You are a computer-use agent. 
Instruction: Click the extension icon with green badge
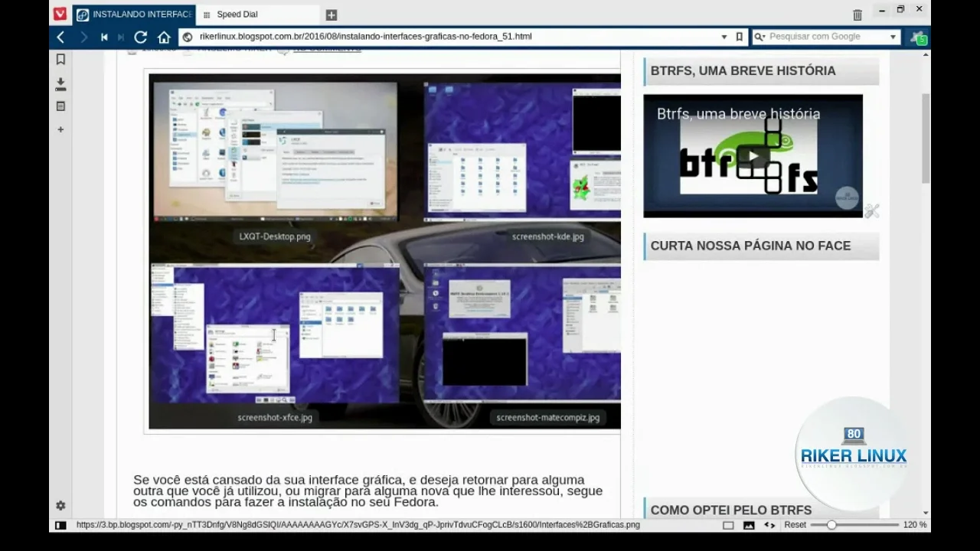918,37
